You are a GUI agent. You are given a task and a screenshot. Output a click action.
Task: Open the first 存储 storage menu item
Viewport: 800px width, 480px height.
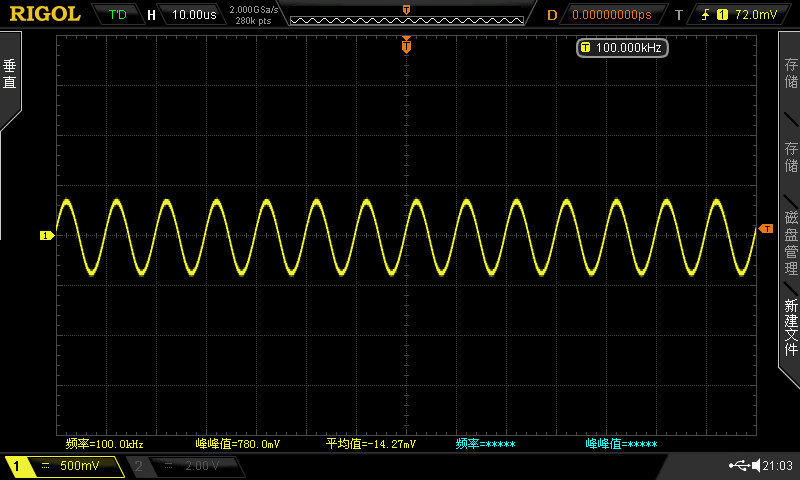[791, 72]
